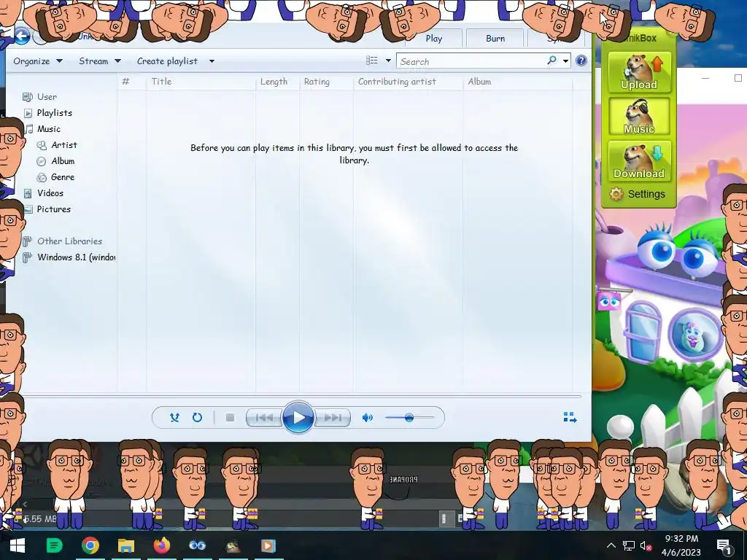747x560 pixels.
Task: Click the Stop button
Action: tap(230, 418)
